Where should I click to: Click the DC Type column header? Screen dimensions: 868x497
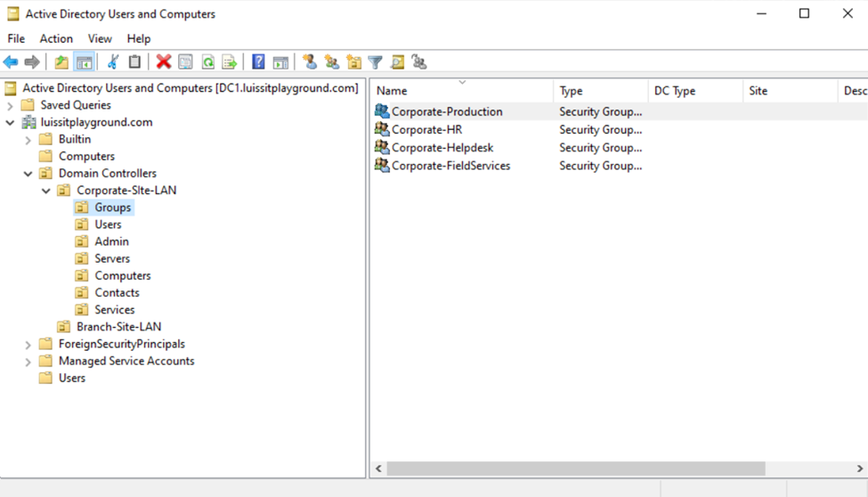point(695,91)
